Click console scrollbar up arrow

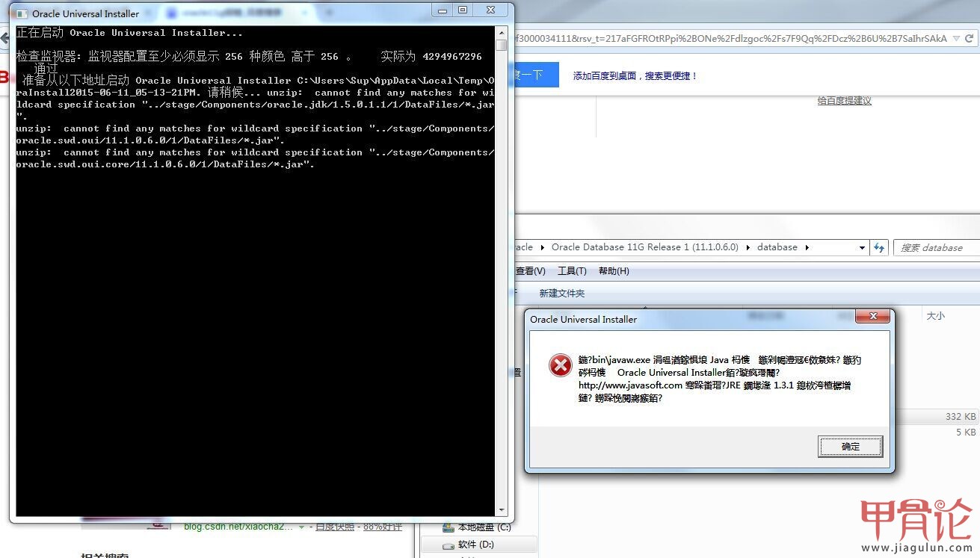coord(502,32)
